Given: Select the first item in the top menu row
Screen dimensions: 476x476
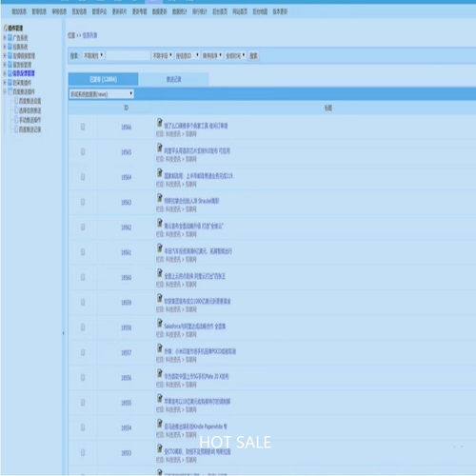Looking at the screenshot, I should tap(19, 11).
